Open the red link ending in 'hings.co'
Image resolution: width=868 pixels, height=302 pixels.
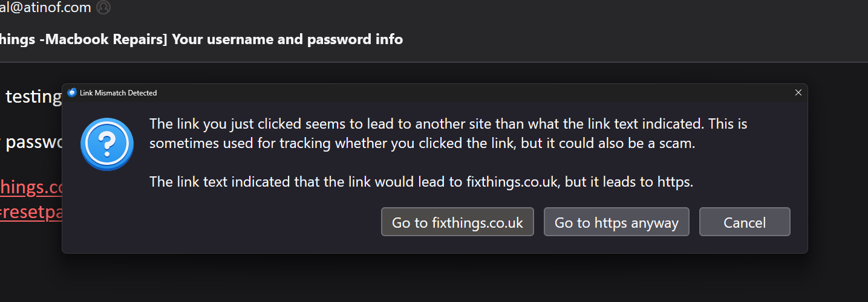31,188
